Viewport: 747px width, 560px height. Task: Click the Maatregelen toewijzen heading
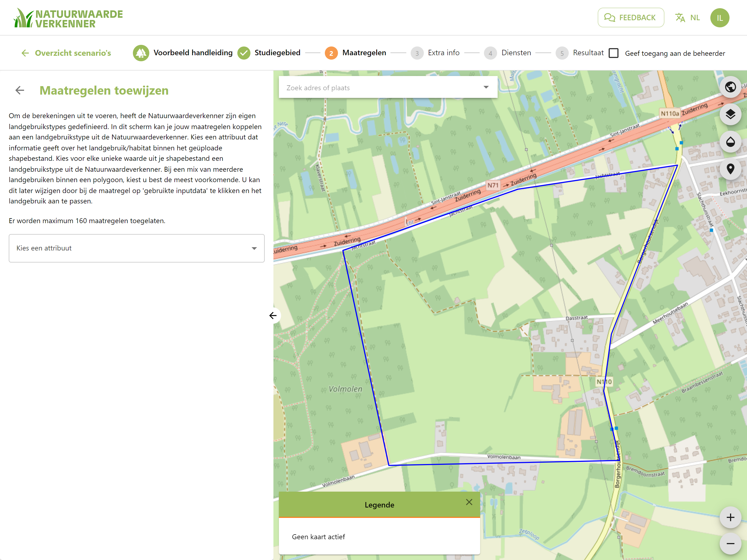(104, 91)
